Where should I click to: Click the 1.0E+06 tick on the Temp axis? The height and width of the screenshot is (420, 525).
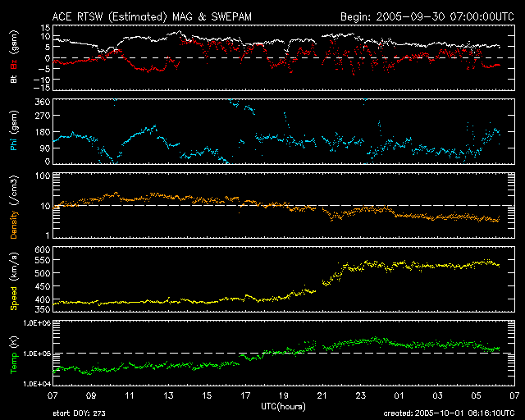pyautogui.click(x=37, y=323)
